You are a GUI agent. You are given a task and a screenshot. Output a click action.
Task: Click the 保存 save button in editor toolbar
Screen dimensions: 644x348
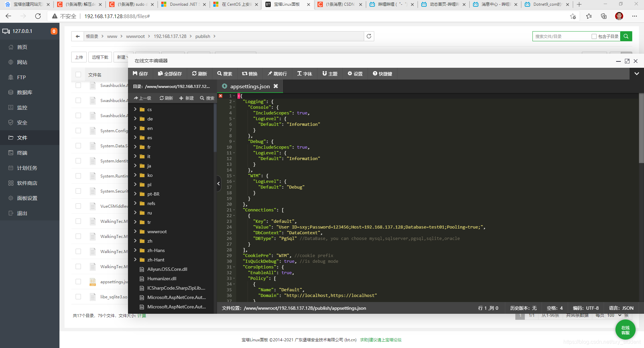(x=140, y=74)
